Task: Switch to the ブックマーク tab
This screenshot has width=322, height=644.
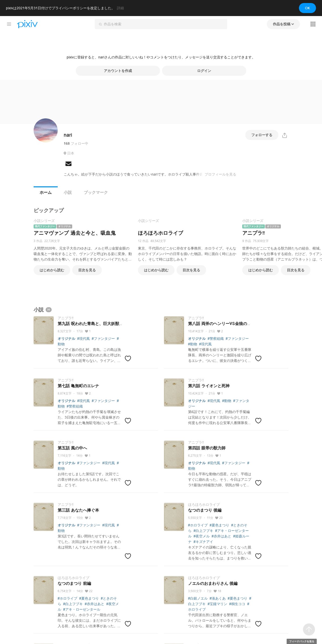Action: (96, 192)
